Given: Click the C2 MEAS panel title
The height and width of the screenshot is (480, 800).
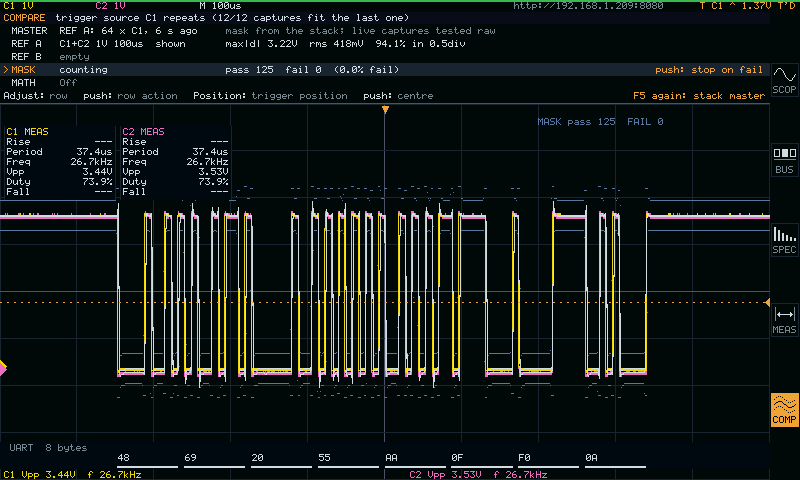Looking at the screenshot, I should click(143, 132).
